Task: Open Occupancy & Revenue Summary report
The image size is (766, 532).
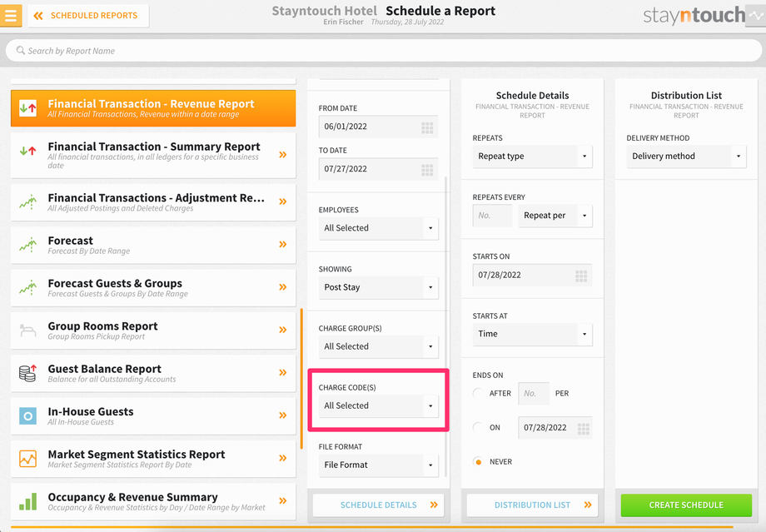Action: tap(153, 502)
